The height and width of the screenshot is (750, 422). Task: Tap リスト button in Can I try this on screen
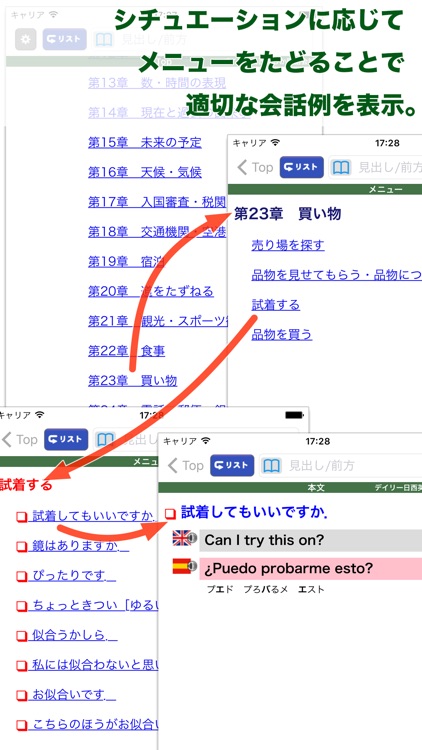pos(232,465)
